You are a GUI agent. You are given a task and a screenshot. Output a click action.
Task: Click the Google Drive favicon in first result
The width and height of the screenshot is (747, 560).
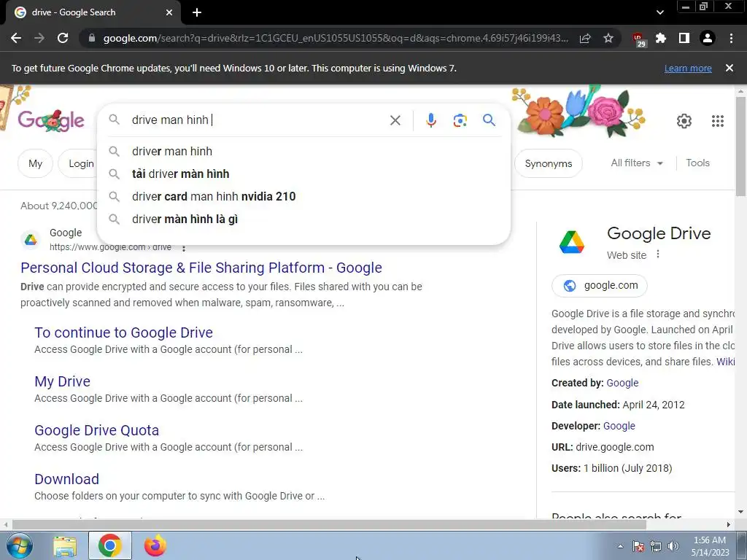[x=31, y=240]
